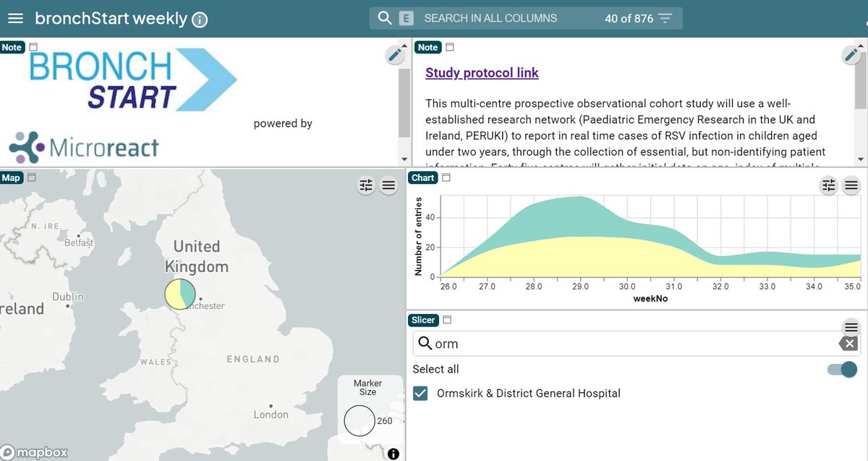Click the bronchStart weekly title
Viewport: 868px width, 461px height.
click(x=111, y=19)
